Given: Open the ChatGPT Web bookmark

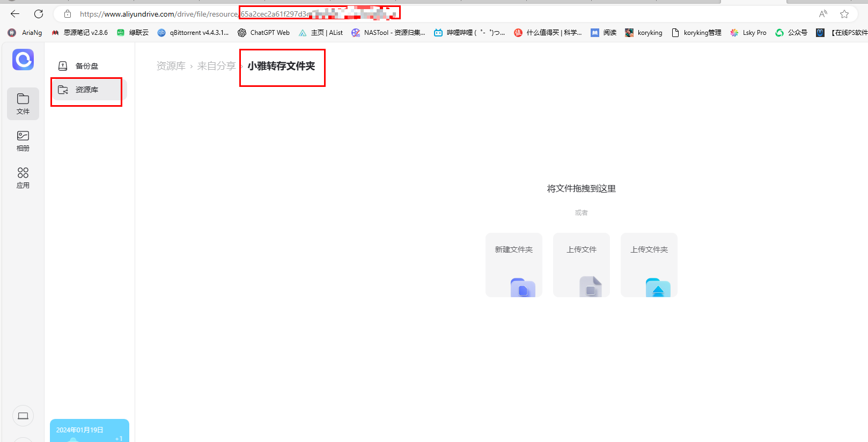Looking at the screenshot, I should click(x=264, y=33).
